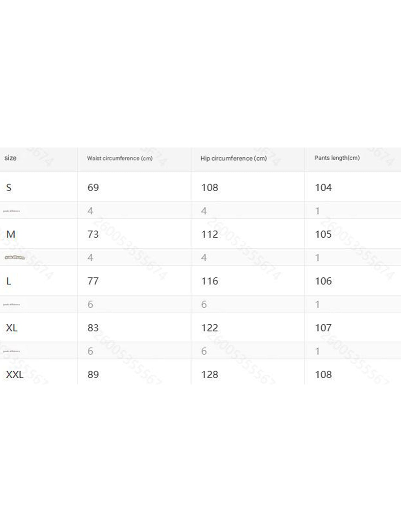401x532 pixels.
Task: Click waist value 69 for size S
Action: (93, 188)
